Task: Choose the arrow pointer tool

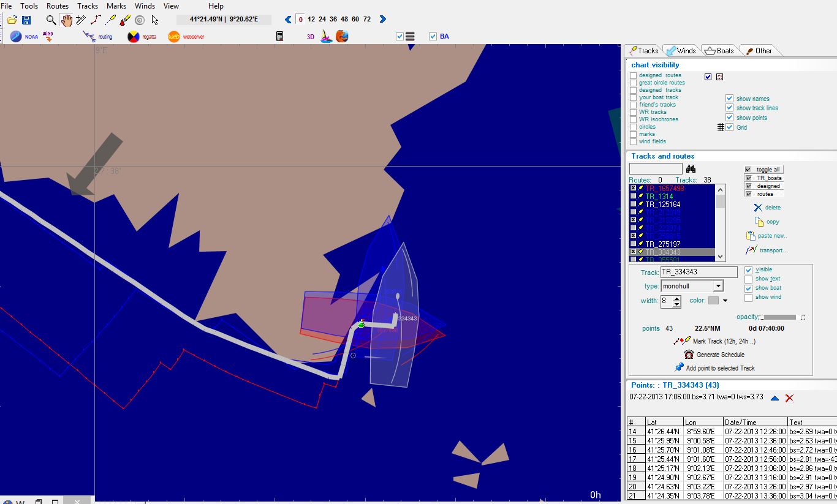Action: 155,20
